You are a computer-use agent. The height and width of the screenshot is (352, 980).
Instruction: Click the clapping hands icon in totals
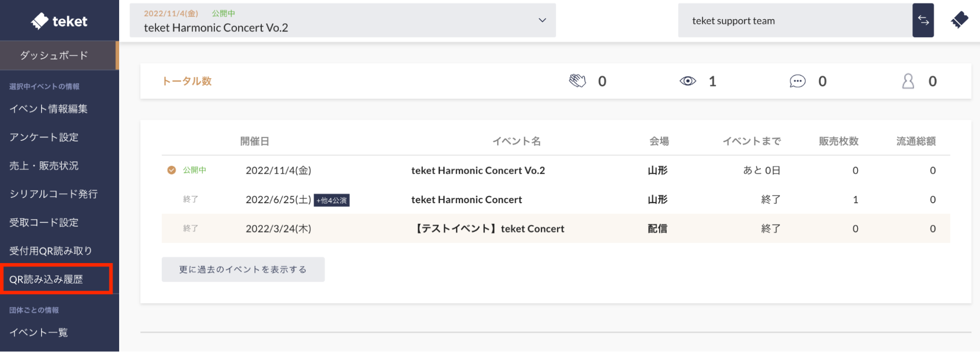578,81
